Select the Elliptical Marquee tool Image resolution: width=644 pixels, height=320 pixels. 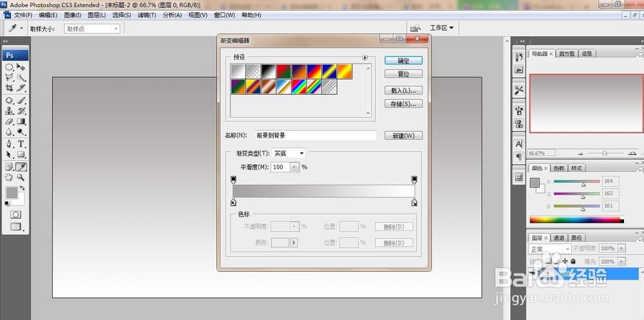[x=9, y=67]
